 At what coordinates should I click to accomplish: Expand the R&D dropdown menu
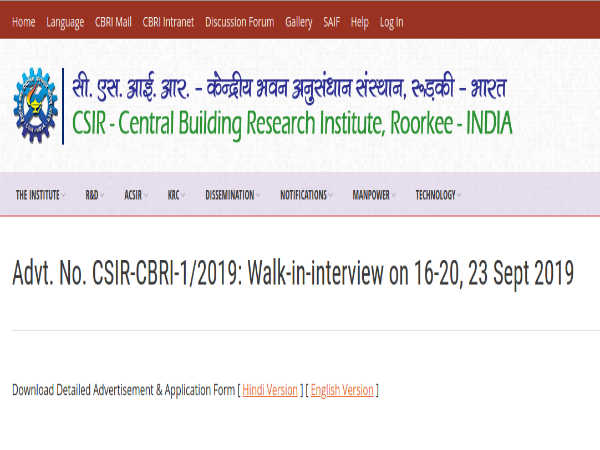[94, 195]
